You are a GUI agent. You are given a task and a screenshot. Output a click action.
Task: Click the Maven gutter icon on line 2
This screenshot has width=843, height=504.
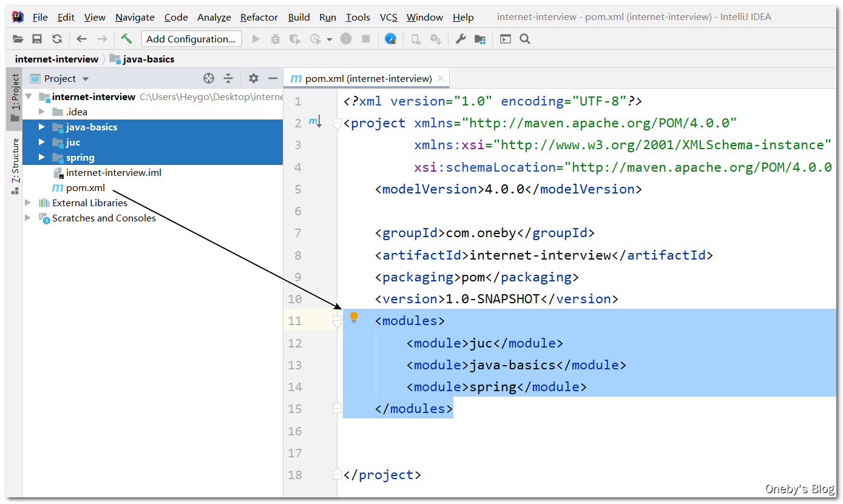point(314,122)
